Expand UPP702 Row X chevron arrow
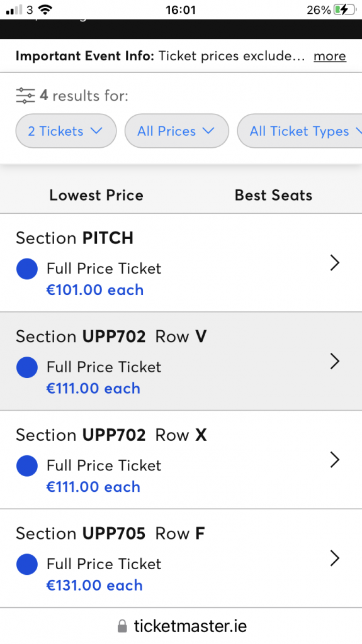This screenshot has width=362, height=644. click(335, 460)
